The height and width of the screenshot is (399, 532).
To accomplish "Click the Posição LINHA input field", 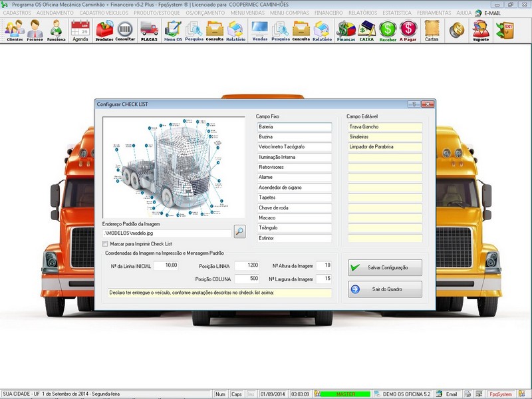I will (x=243, y=265).
